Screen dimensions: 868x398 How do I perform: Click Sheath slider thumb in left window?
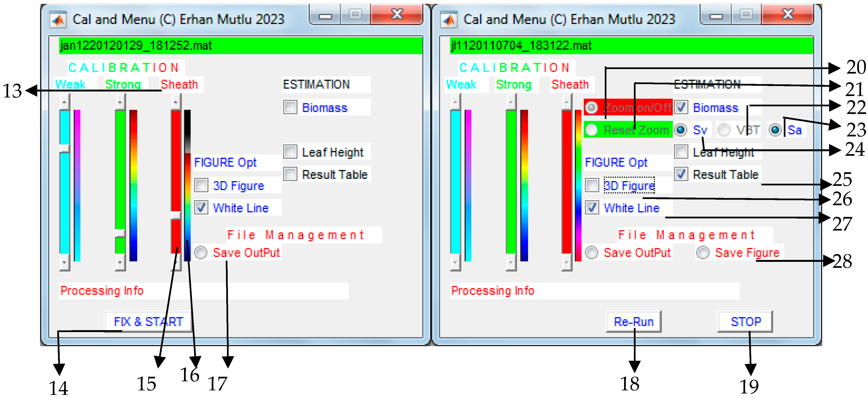[x=176, y=215]
